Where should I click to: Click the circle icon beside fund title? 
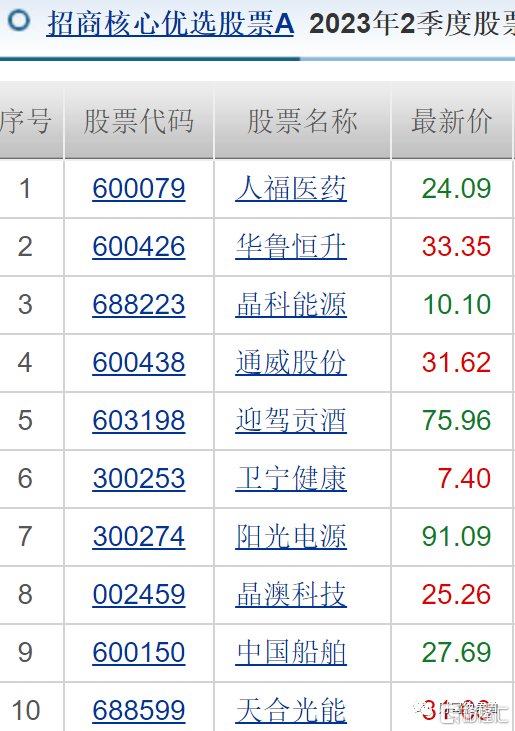[x=19, y=20]
